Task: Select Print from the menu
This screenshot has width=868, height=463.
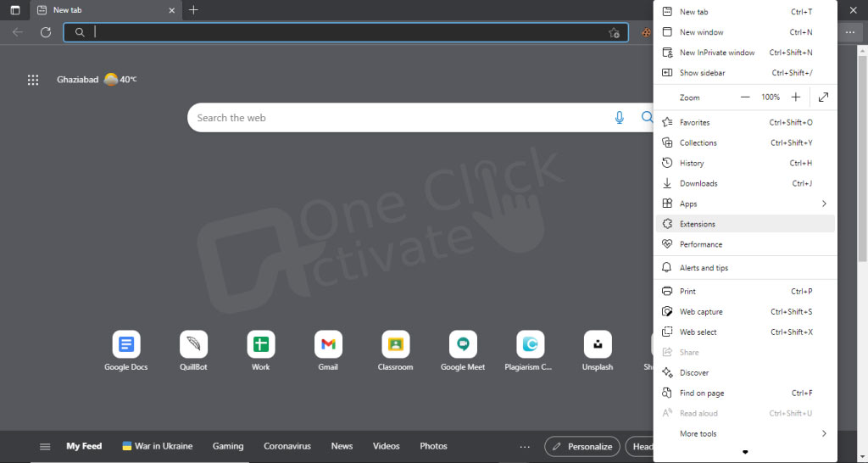Action: [745, 292]
